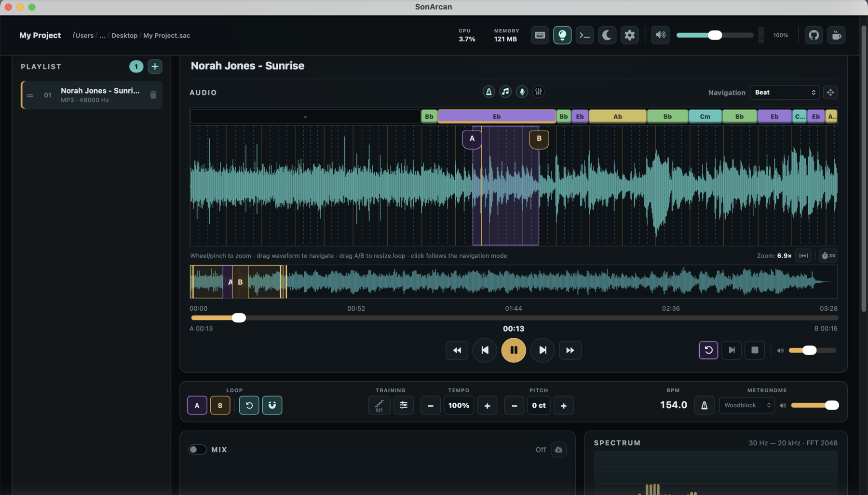Click the metronome icon in Audio header
The height and width of the screenshot is (495, 868).
pyautogui.click(x=488, y=92)
